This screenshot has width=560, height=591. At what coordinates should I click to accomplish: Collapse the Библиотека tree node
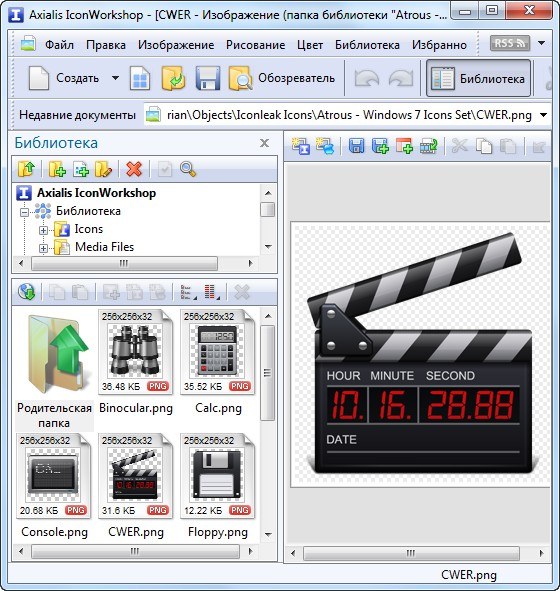click(x=24, y=212)
